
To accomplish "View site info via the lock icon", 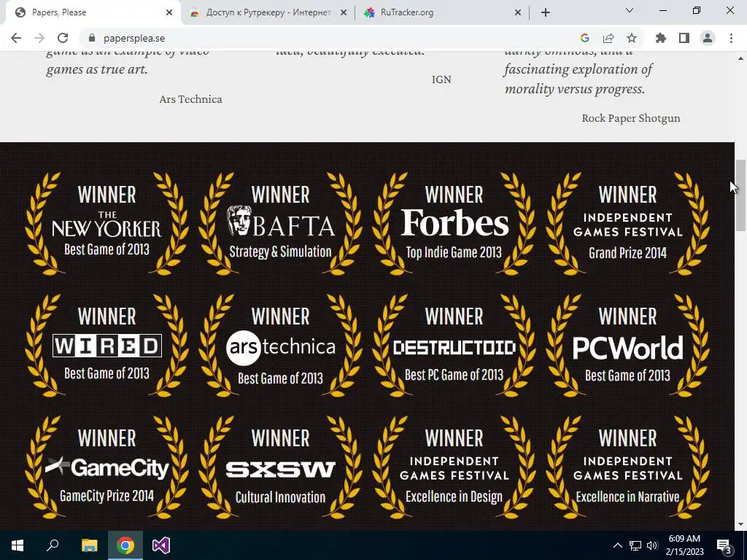I will [93, 38].
